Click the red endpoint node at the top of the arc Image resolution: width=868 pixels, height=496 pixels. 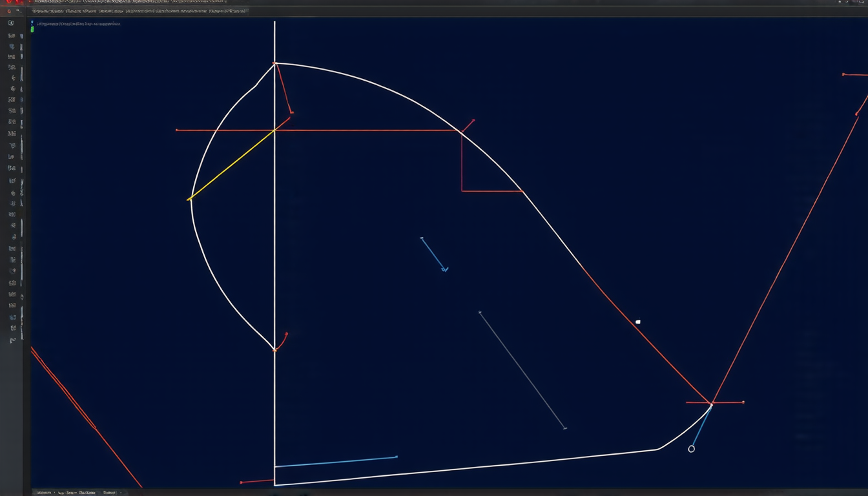tap(275, 63)
